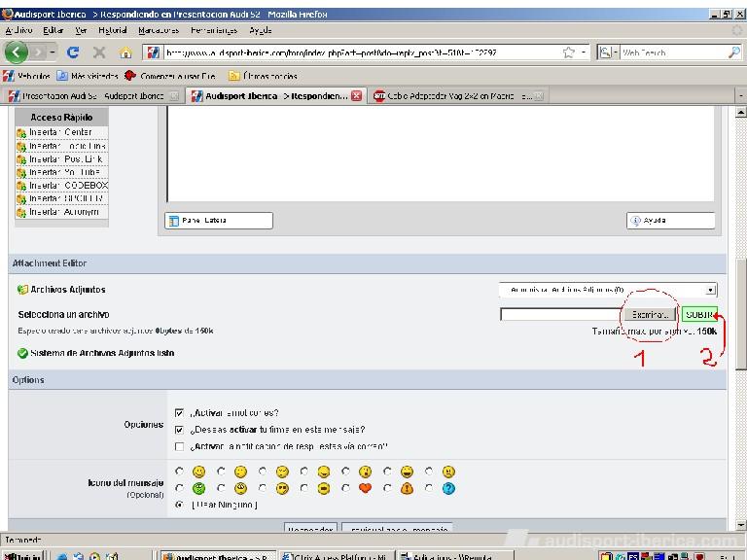Open the back-forward history dropdown arrow

tap(53, 52)
